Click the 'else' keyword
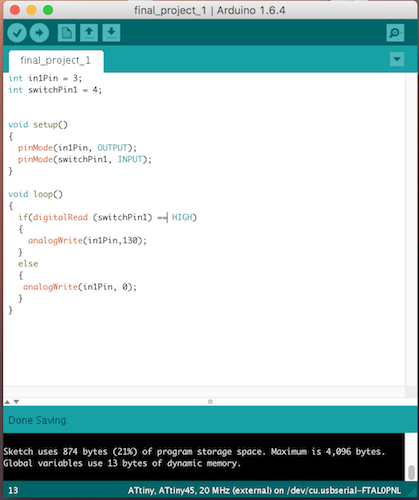The image size is (419, 500). (x=28, y=264)
